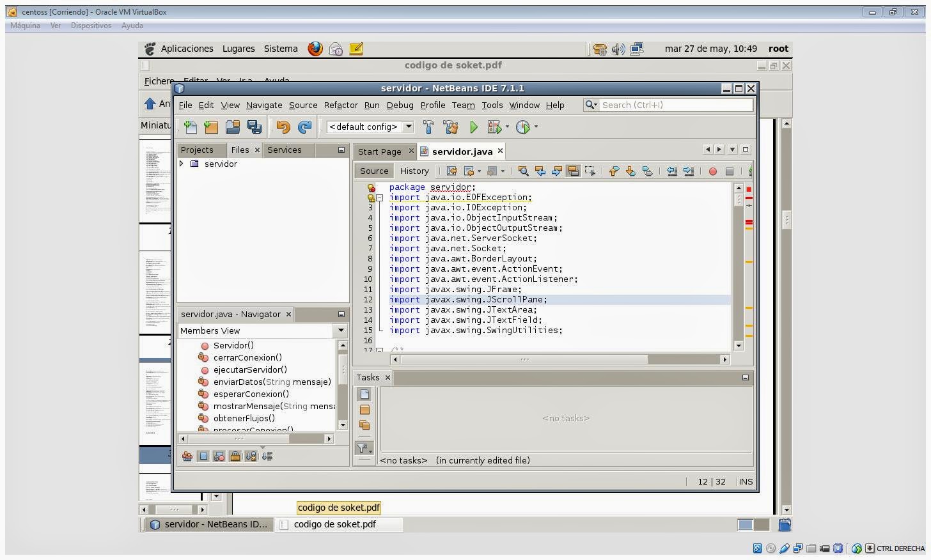
Task: Open Aplicaciones in GNOME panel
Action: click(x=187, y=49)
